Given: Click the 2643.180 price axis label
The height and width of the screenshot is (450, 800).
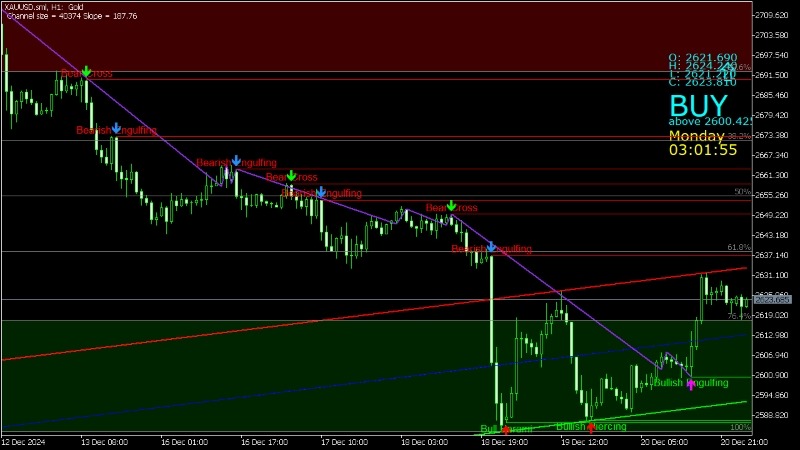Looking at the screenshot, I should [x=771, y=235].
